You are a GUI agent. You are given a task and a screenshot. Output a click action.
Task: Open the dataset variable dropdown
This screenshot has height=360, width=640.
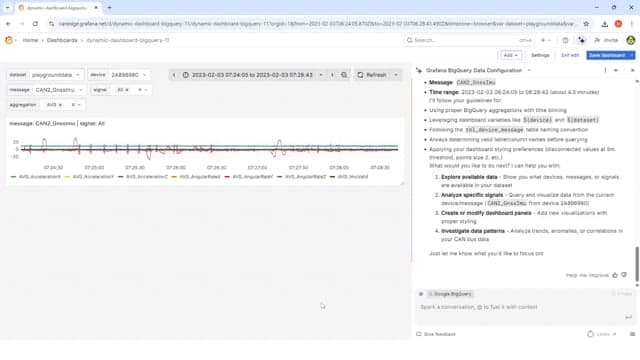tap(56, 75)
